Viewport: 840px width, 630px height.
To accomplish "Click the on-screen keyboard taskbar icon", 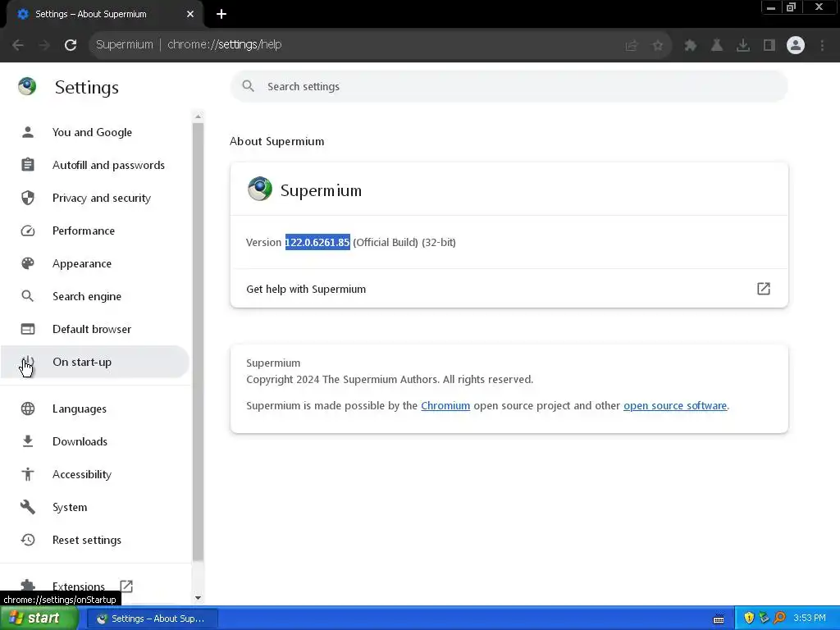I will coord(719,619).
